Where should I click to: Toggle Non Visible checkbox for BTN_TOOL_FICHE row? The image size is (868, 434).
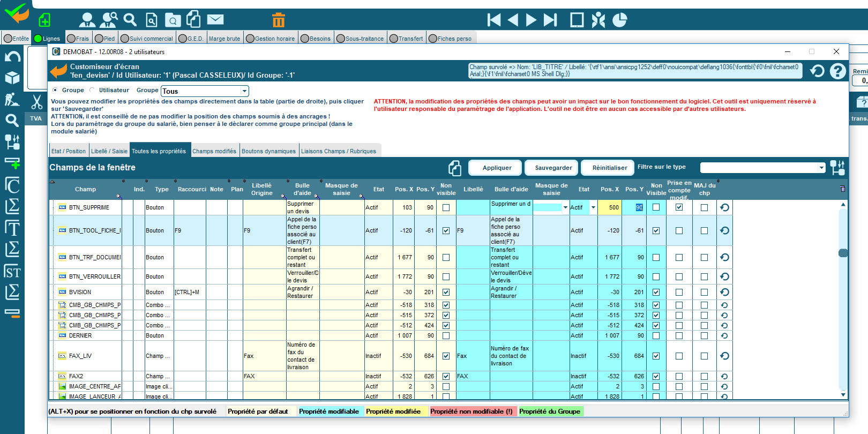[x=656, y=231]
